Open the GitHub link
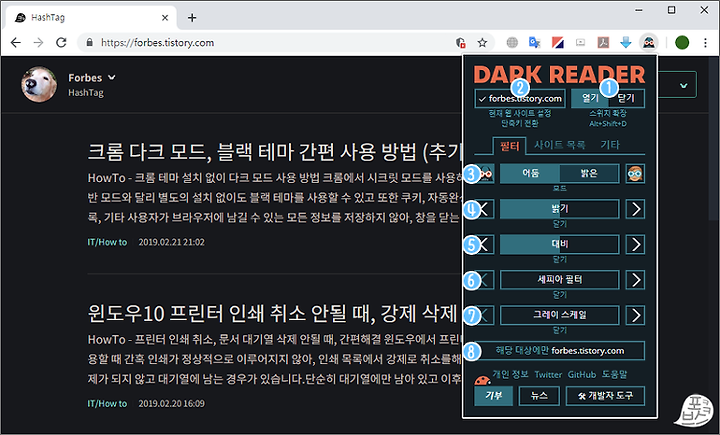 click(x=582, y=375)
